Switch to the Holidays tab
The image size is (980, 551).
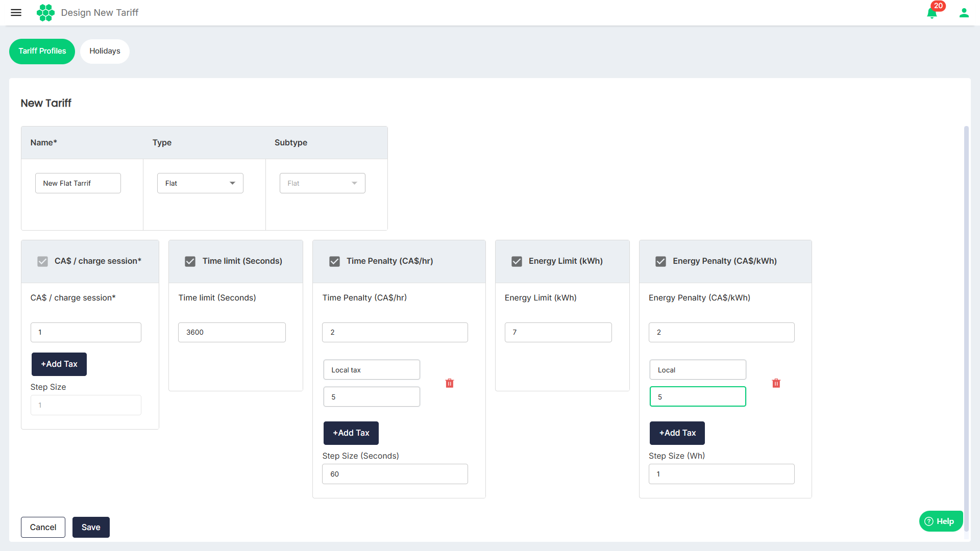pyautogui.click(x=105, y=51)
